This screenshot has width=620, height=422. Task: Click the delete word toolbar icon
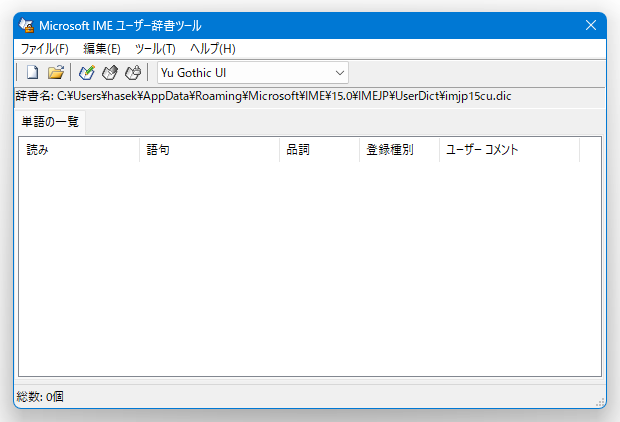click(x=133, y=72)
